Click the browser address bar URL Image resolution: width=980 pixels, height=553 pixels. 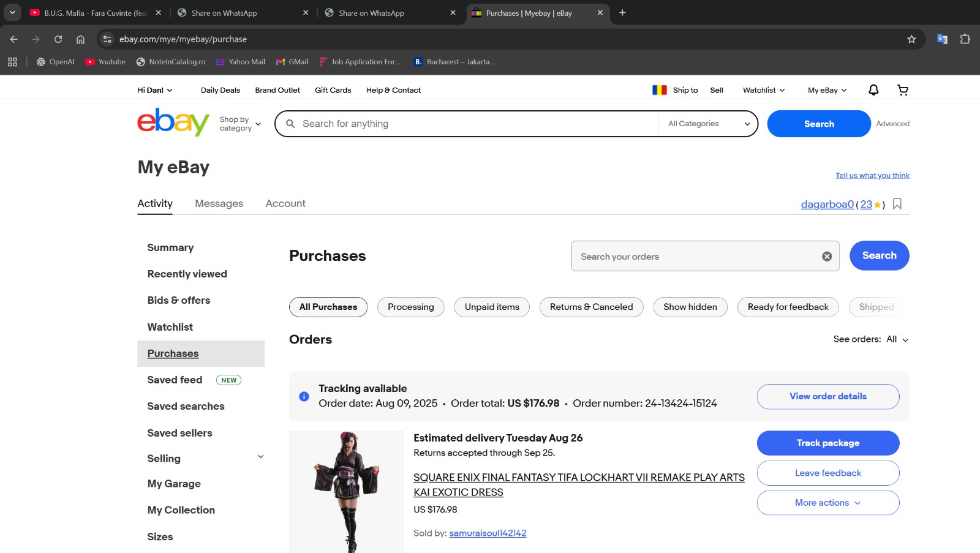(x=183, y=39)
